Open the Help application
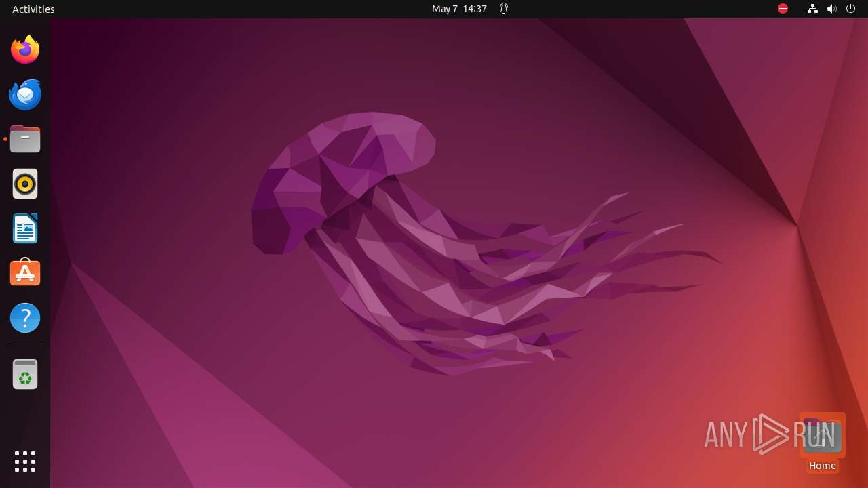Screen dimensions: 868x488 (x=25, y=317)
